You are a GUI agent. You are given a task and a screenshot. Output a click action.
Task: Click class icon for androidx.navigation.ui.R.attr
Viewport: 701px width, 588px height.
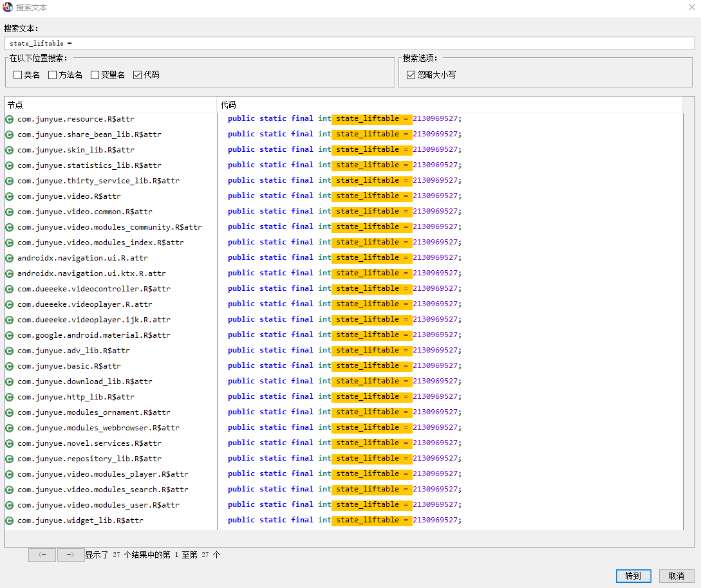[10, 258]
